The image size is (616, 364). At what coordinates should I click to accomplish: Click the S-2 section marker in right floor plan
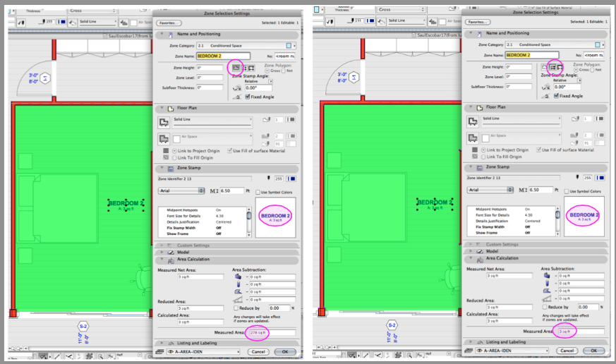pyautogui.click(x=392, y=325)
